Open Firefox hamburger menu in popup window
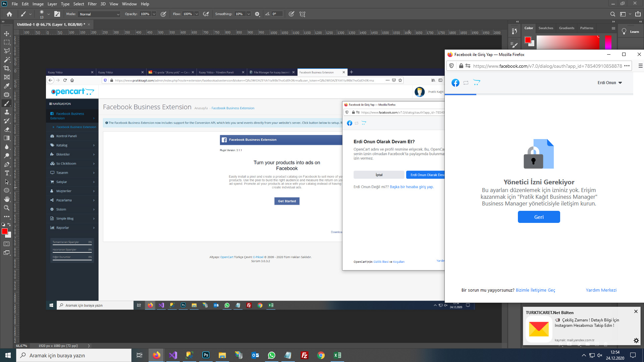Image resolution: width=644 pixels, height=362 pixels. tap(640, 66)
